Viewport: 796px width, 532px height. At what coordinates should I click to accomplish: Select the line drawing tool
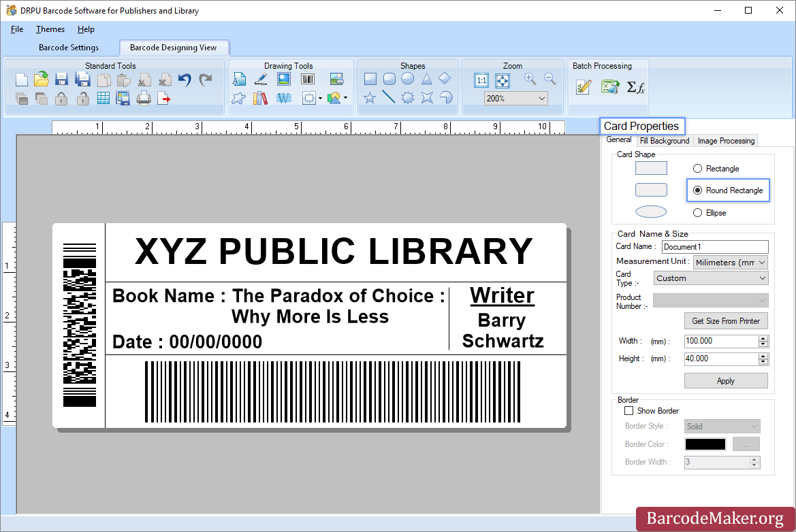pos(388,97)
